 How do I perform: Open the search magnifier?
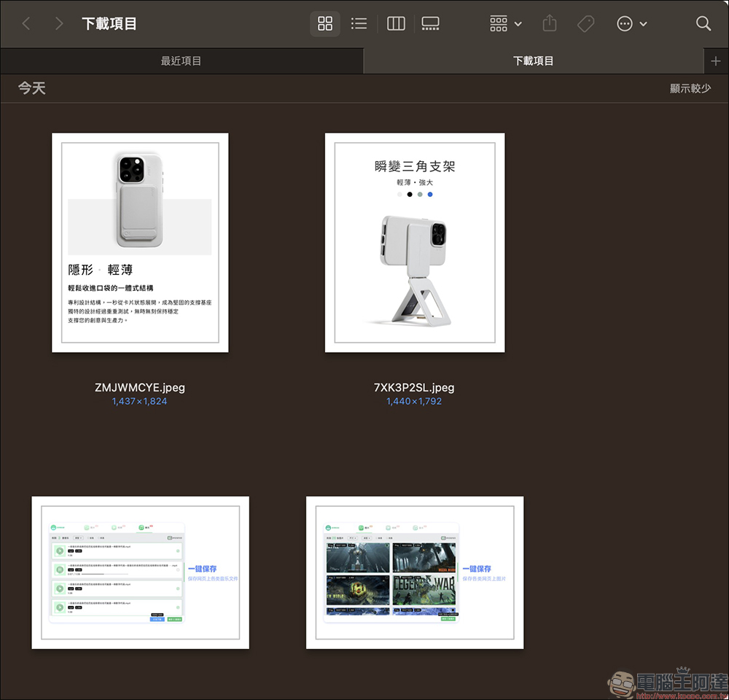point(703,23)
